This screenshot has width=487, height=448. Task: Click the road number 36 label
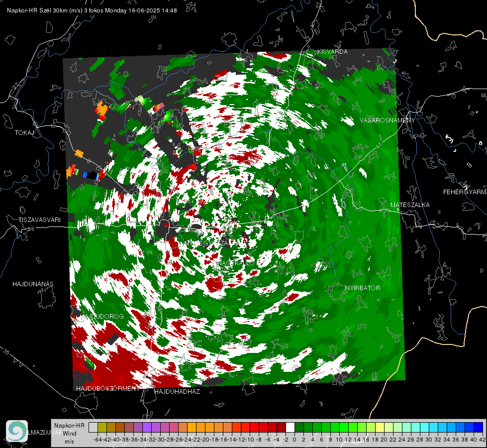tap(31, 229)
